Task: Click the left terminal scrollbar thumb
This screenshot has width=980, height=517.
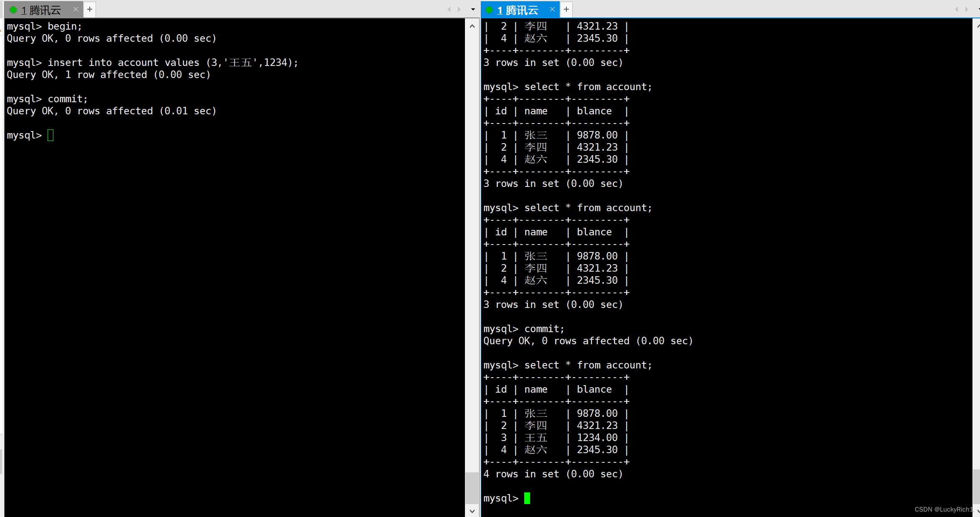Action: pos(472,488)
